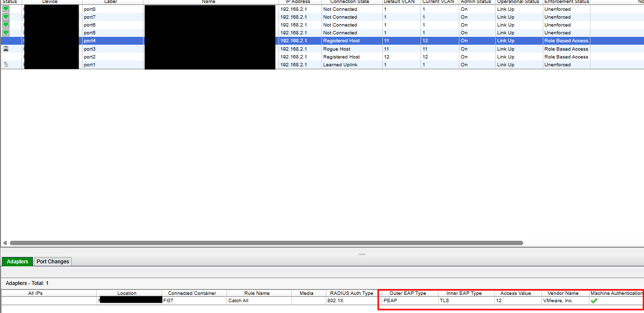Click the host status icon beside port3
The height and width of the screenshot is (313, 644).
5,49
